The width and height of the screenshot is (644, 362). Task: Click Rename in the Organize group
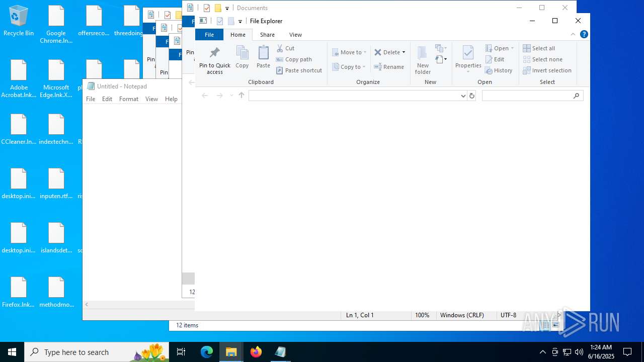pyautogui.click(x=389, y=67)
